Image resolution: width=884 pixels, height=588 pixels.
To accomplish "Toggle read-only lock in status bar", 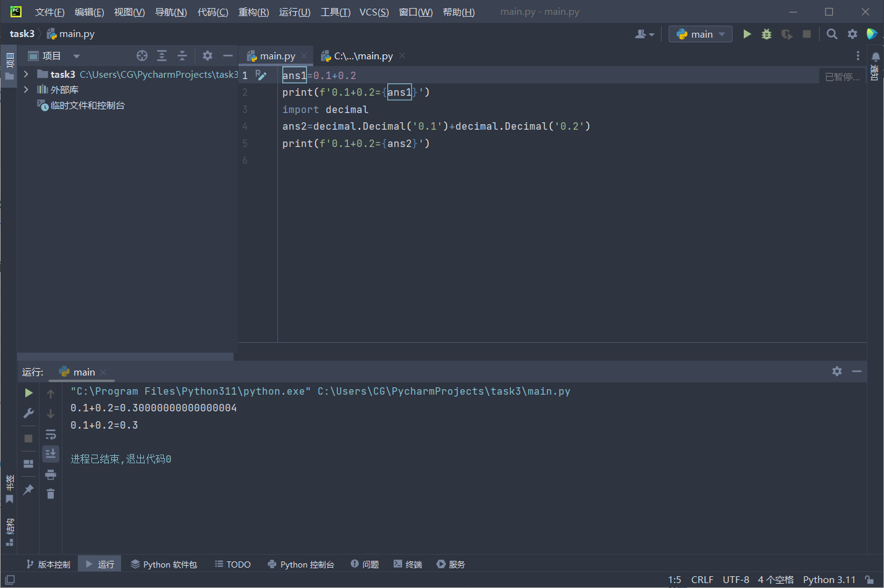I will pyautogui.click(x=869, y=580).
